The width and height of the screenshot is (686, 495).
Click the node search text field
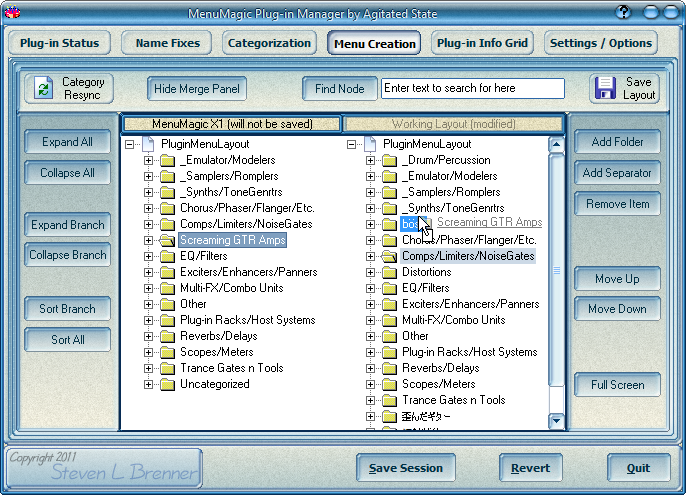tap(472, 88)
